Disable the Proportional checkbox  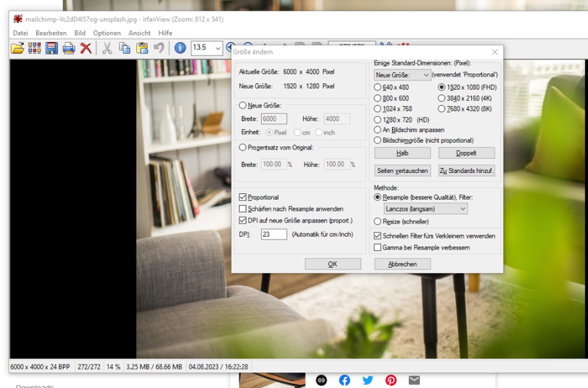(243, 197)
